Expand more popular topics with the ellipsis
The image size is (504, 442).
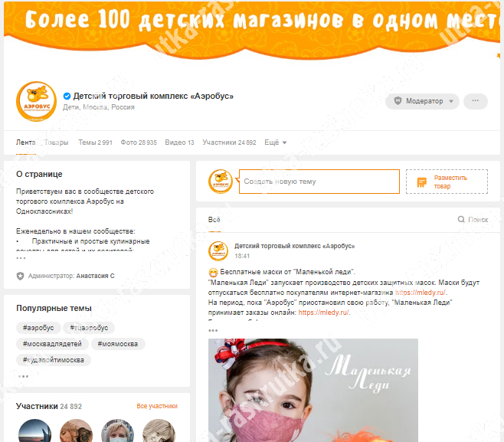pyautogui.click(x=24, y=376)
